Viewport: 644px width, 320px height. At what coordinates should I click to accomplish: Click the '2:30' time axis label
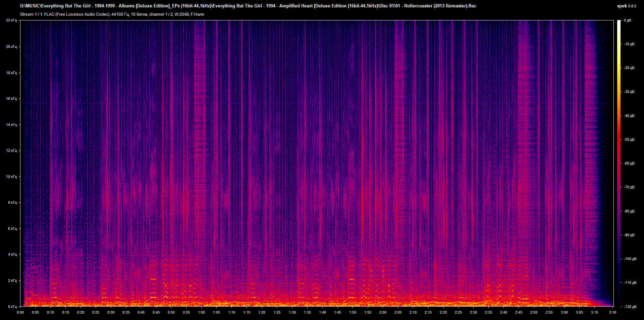coord(473,312)
